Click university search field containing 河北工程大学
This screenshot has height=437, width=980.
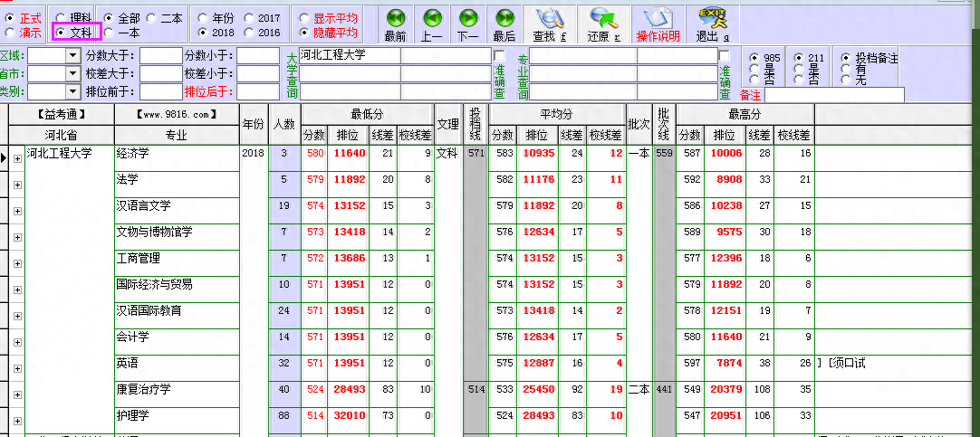(350, 56)
